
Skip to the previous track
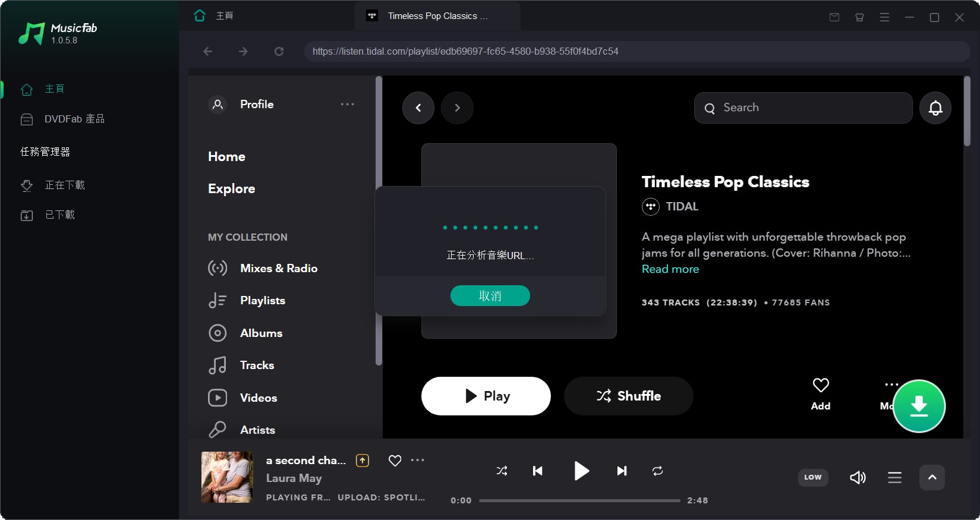pyautogui.click(x=538, y=471)
